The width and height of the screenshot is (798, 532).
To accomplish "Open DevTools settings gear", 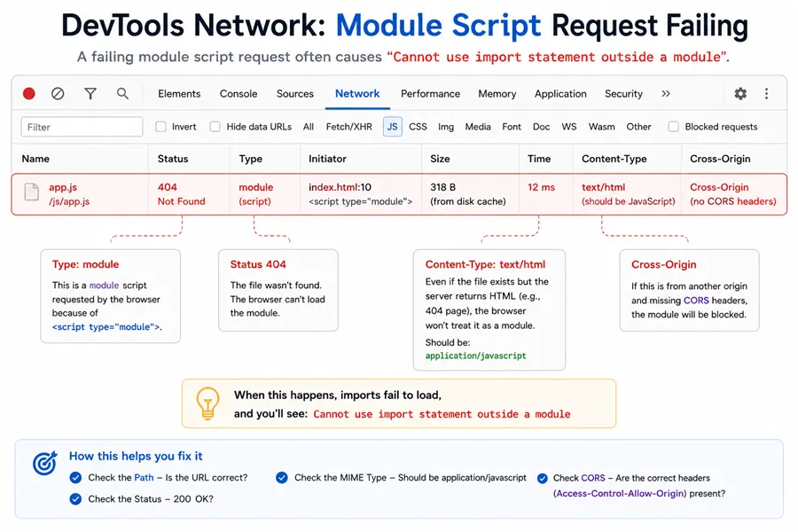I will pyautogui.click(x=740, y=94).
